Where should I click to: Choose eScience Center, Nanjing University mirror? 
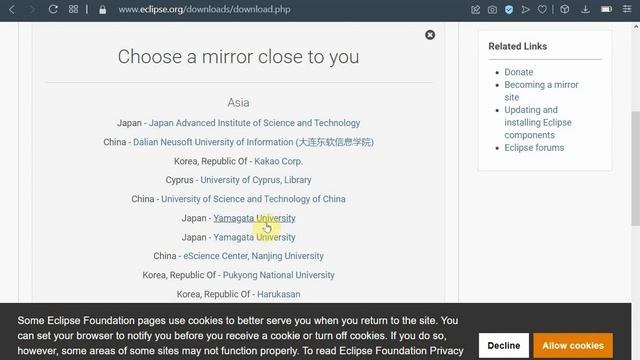[253, 256]
